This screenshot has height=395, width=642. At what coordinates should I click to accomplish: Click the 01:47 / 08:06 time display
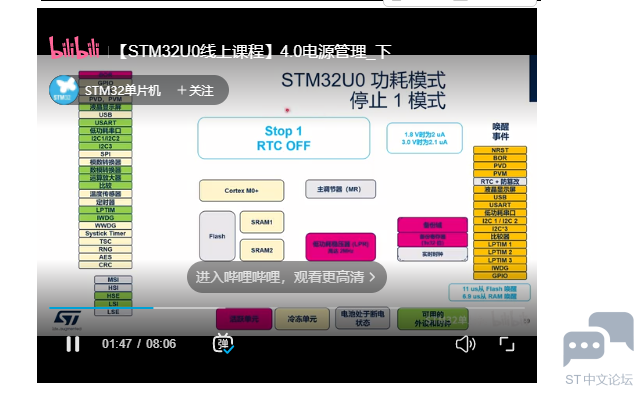(x=139, y=344)
